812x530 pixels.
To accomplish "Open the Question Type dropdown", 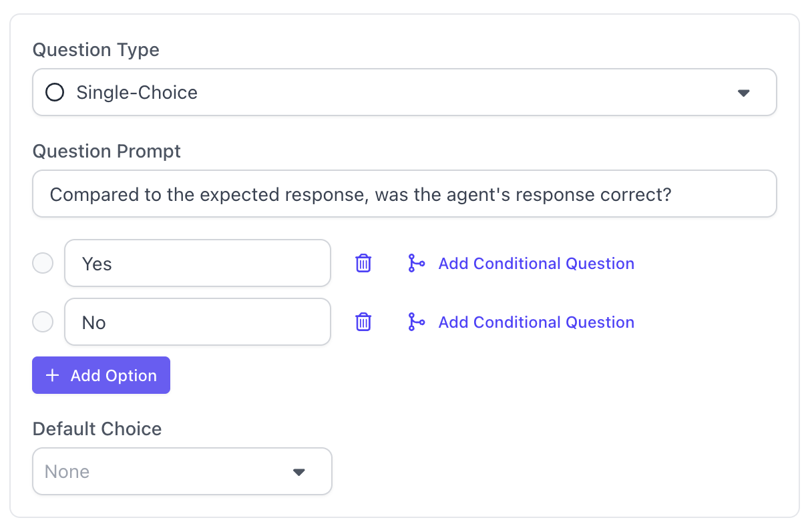I will click(405, 92).
